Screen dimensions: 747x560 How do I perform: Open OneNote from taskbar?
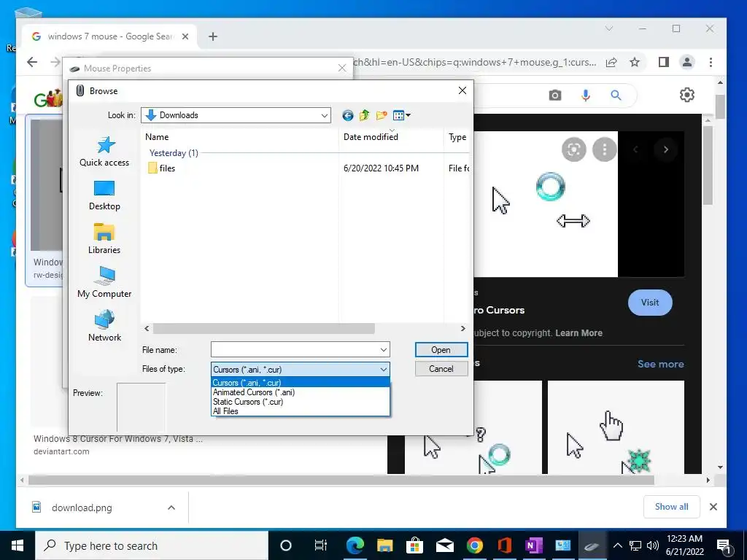[x=534, y=545]
